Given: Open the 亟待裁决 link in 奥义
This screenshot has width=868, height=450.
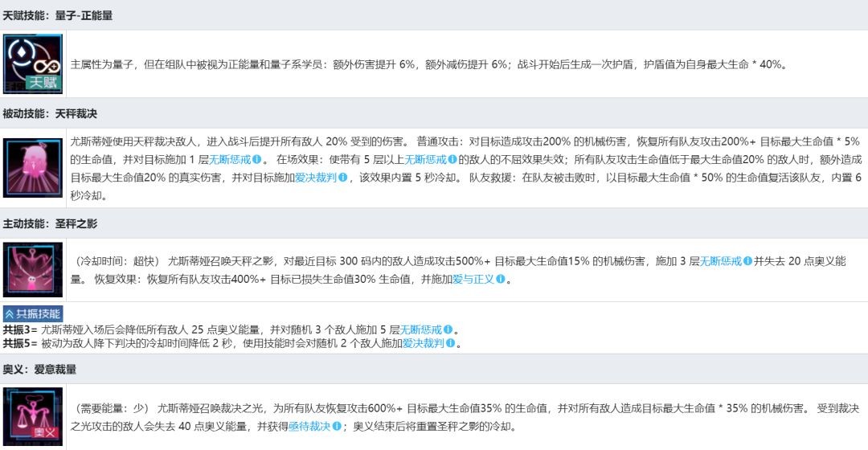Looking at the screenshot, I should [309, 426].
